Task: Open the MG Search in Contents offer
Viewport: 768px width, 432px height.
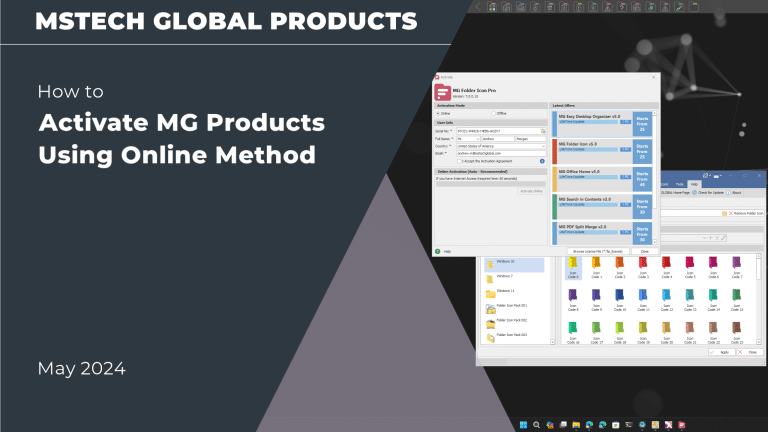Action: point(602,207)
